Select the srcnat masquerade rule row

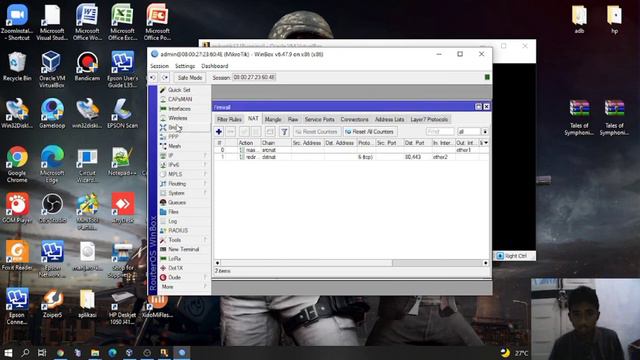351,150
